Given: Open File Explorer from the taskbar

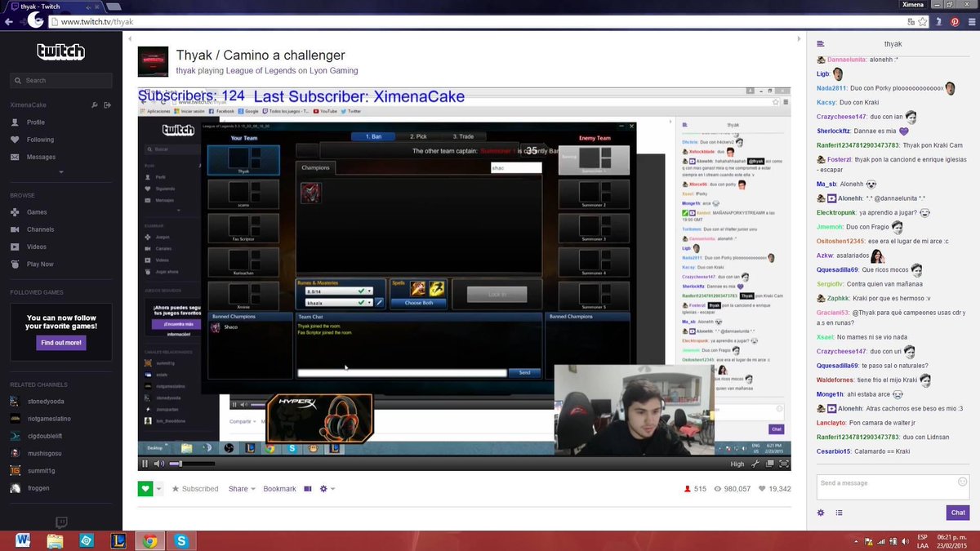Looking at the screenshot, I should [x=55, y=540].
